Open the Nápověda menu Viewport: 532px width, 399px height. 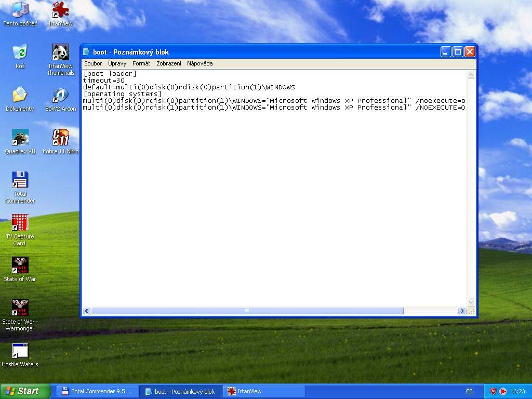200,63
